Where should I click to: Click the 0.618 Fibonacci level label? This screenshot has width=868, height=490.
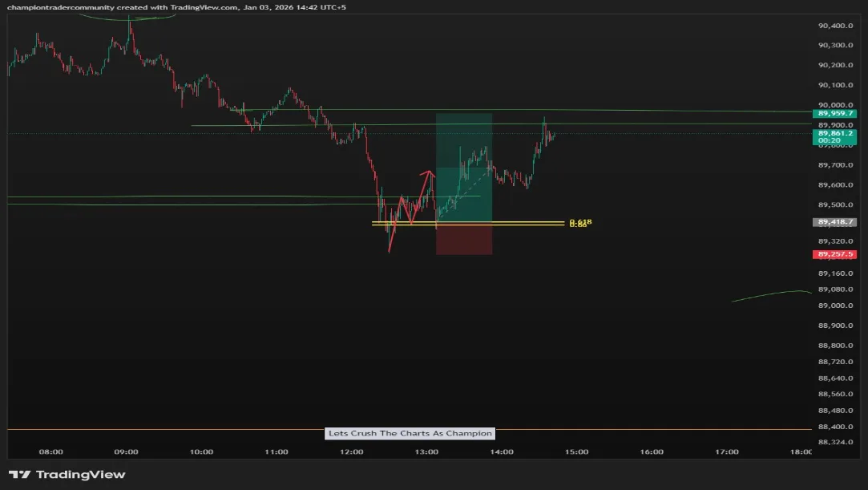pyautogui.click(x=579, y=221)
